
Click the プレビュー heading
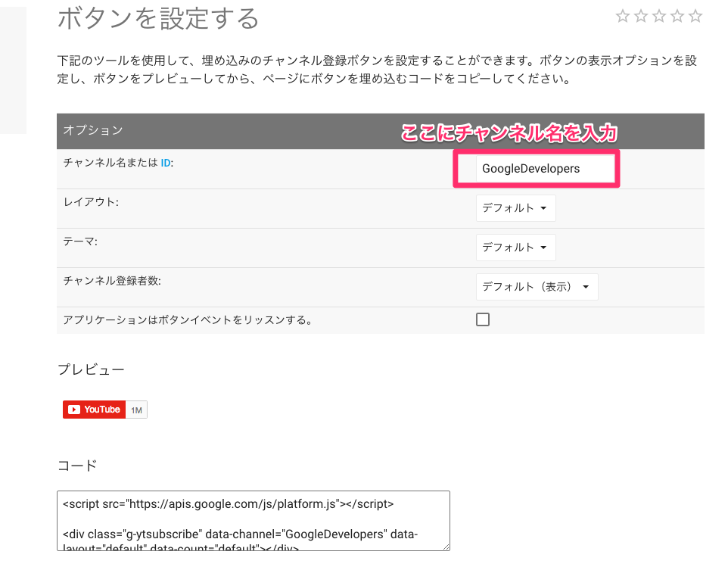point(91,369)
